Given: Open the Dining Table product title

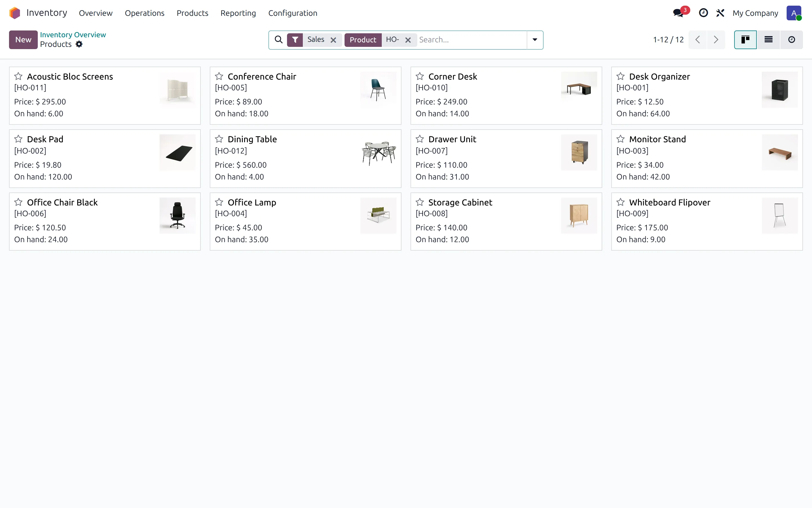Looking at the screenshot, I should (252, 139).
